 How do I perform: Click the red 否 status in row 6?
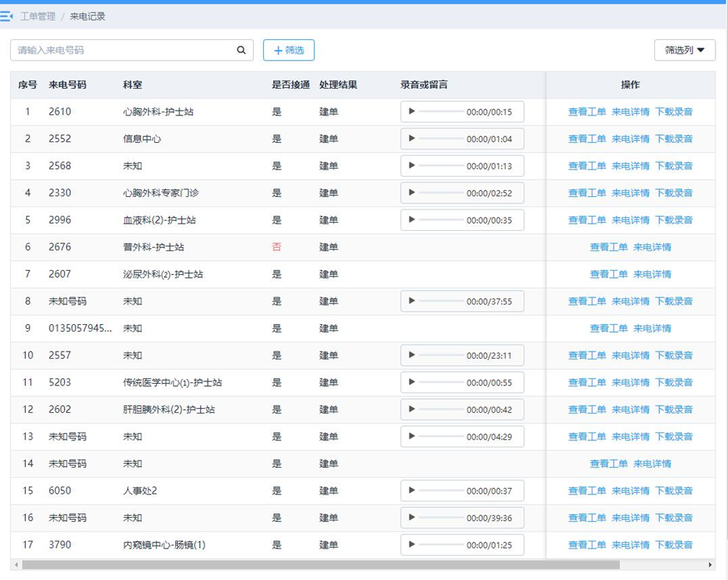coord(276,247)
